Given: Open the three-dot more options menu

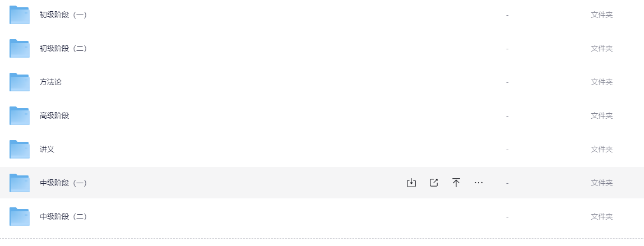Looking at the screenshot, I should coord(479,183).
